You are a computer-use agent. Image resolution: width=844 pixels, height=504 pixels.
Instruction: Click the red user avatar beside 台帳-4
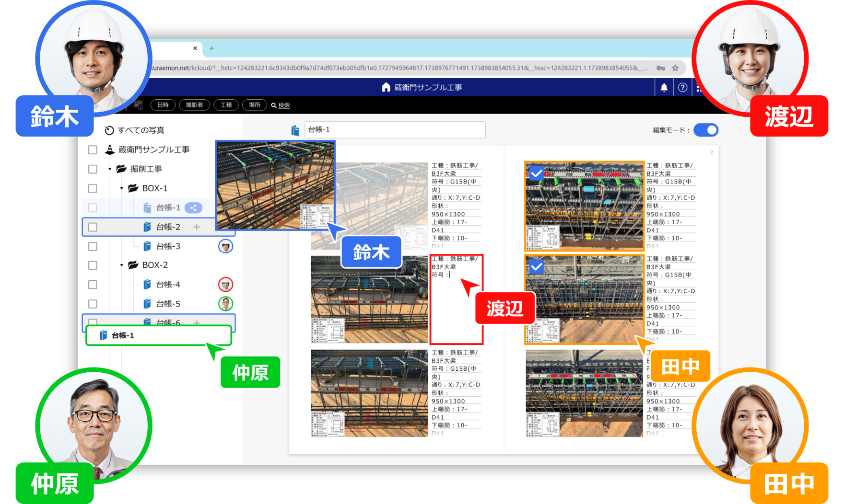pos(225,285)
